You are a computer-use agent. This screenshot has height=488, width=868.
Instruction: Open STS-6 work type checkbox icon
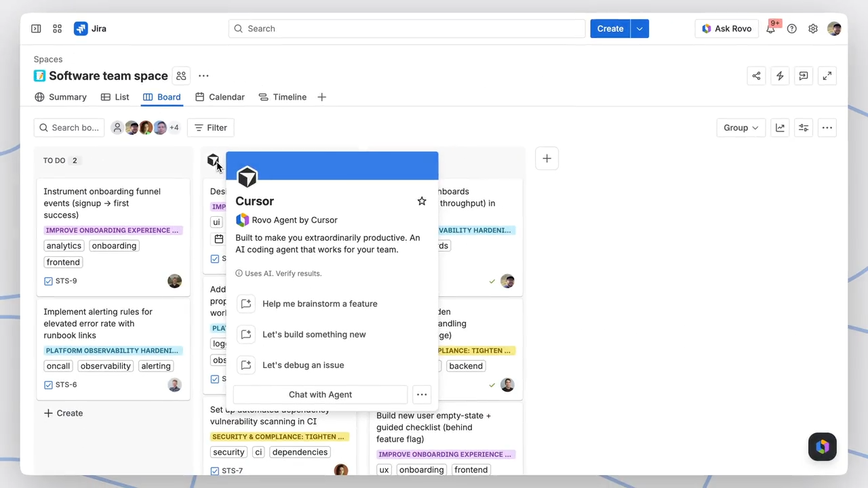[48, 385]
